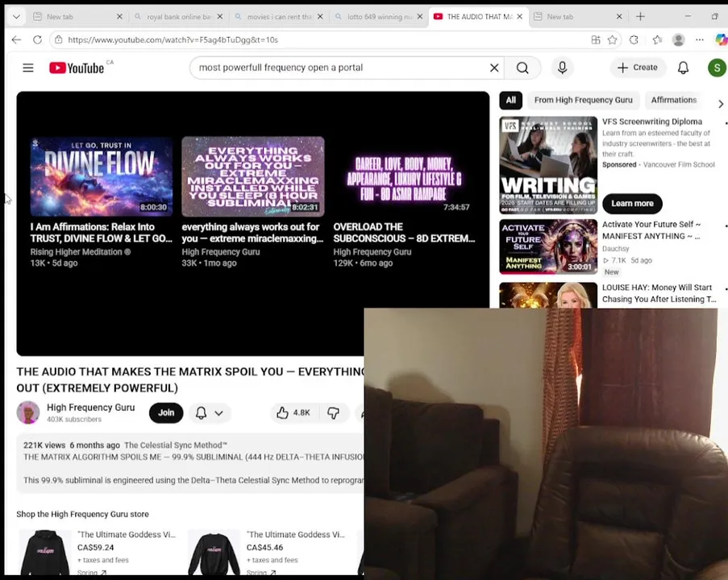Open LOUISE HAY Money Will Start video
Image resolution: width=728 pixels, height=580 pixels.
tap(659, 293)
